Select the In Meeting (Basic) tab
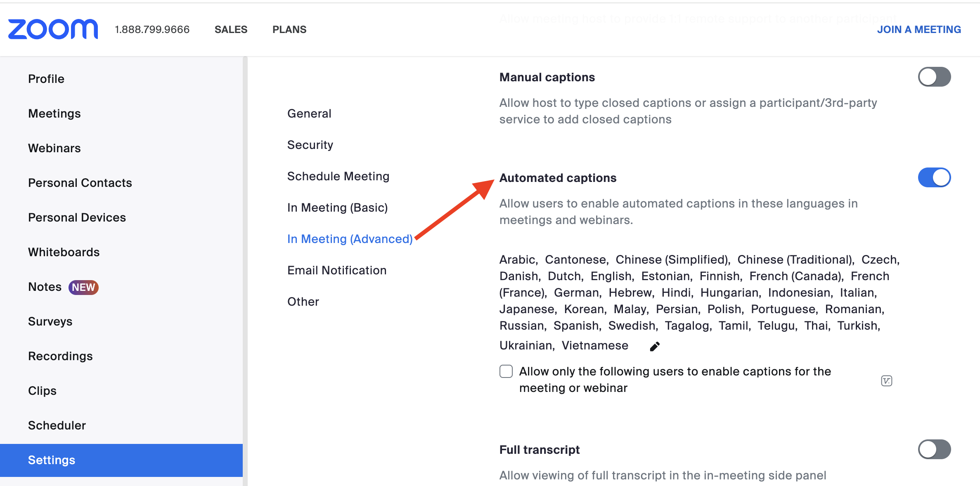 tap(337, 208)
